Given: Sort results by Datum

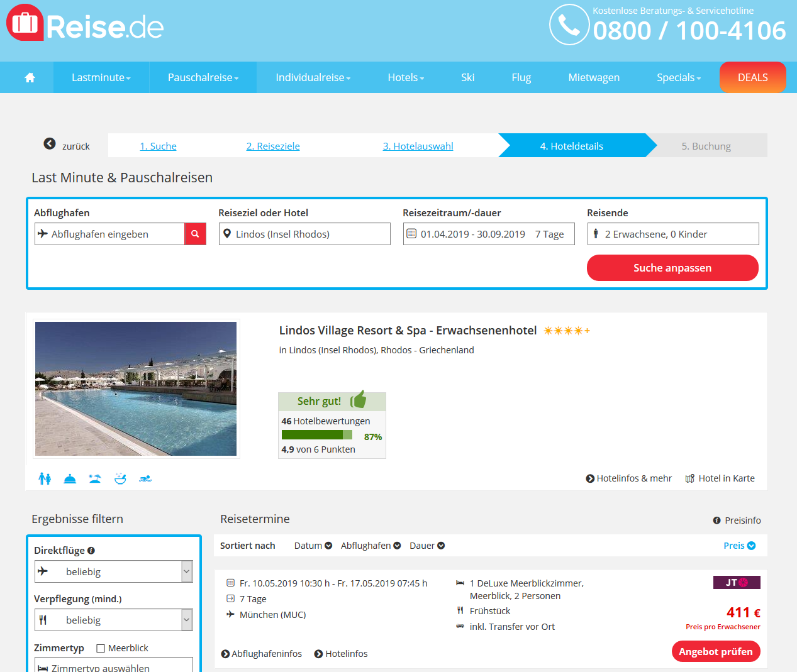Looking at the screenshot, I should pyautogui.click(x=313, y=546).
